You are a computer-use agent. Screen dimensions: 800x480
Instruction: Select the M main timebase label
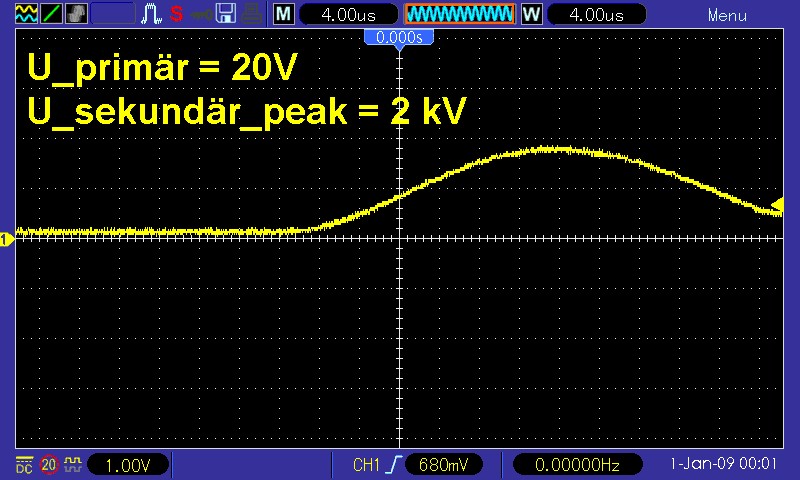point(284,15)
